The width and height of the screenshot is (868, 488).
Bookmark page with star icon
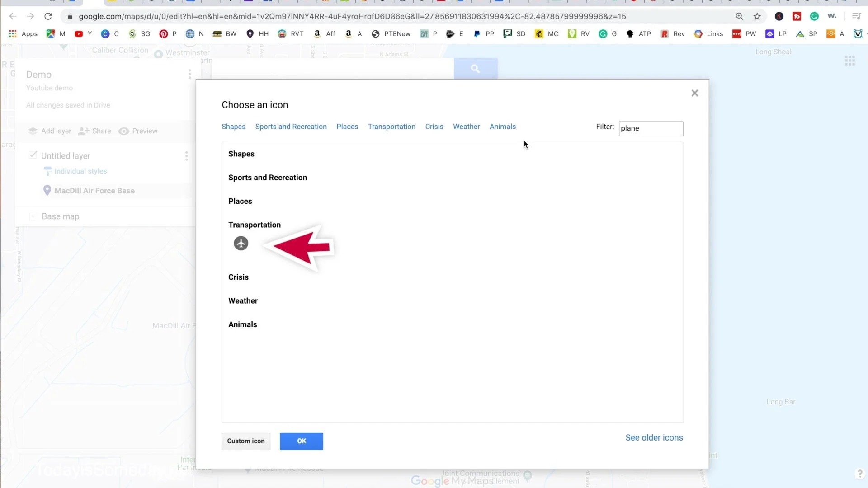757,16
